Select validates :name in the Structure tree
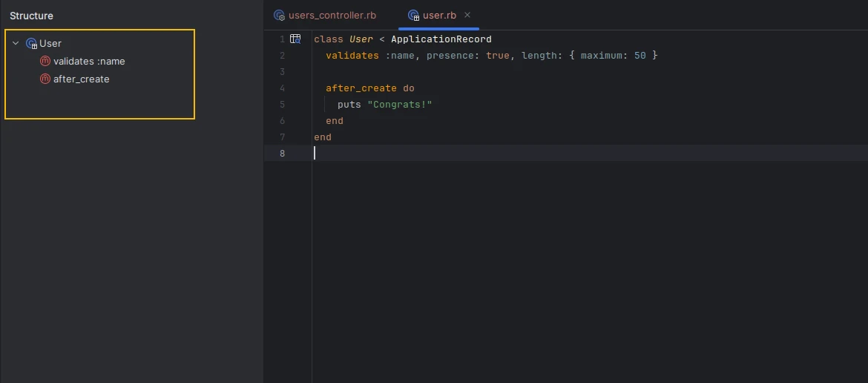This screenshot has width=868, height=383. coord(89,61)
